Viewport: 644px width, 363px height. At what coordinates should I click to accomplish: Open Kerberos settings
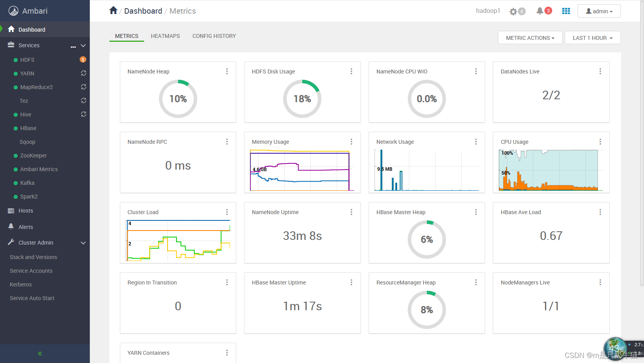pyautogui.click(x=21, y=284)
